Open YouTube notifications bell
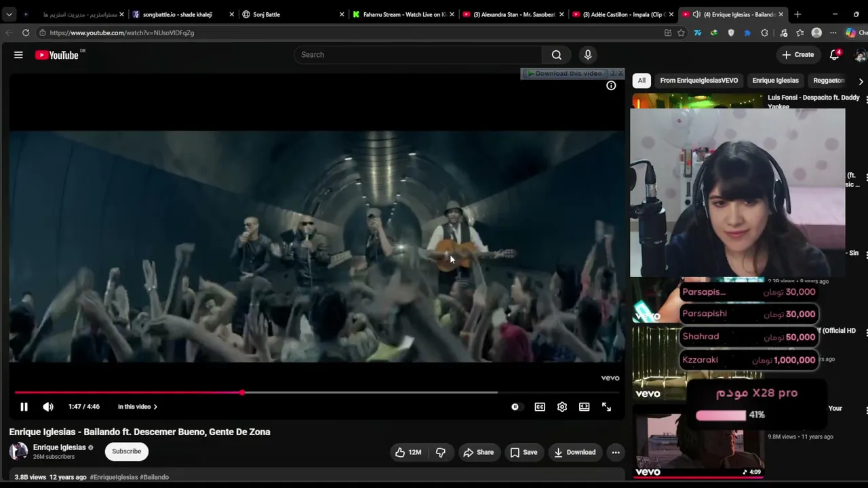The image size is (868, 488). [x=835, y=55]
